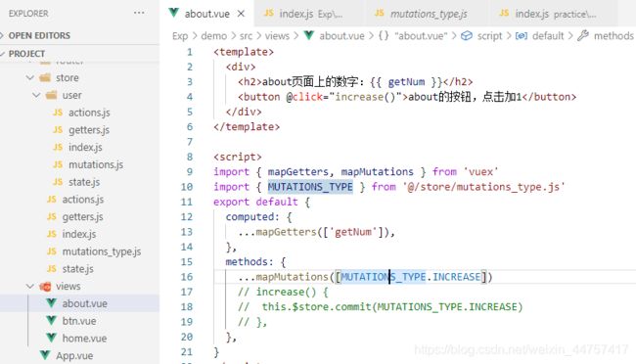Open state.js inside user folder

point(84,182)
